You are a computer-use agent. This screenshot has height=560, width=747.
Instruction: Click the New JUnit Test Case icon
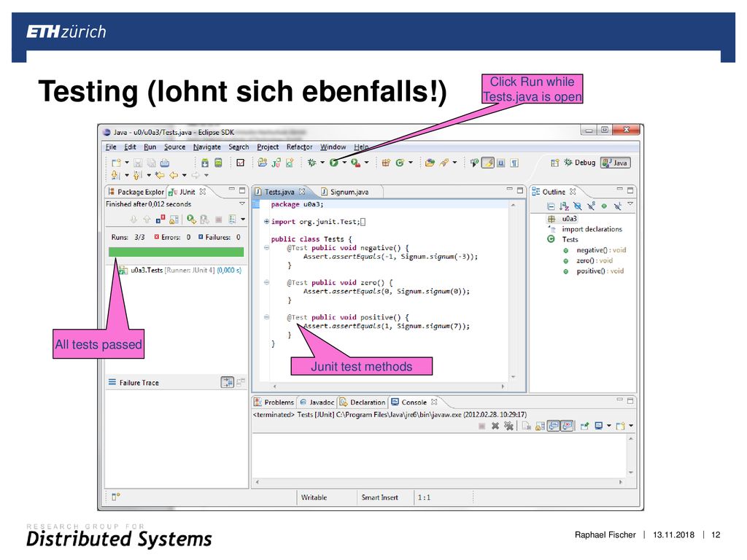[x=276, y=163]
